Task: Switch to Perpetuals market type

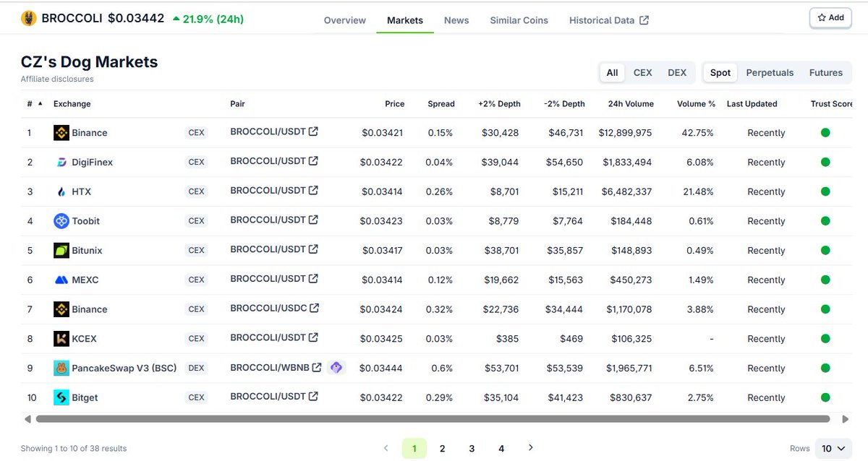Action: (x=770, y=72)
